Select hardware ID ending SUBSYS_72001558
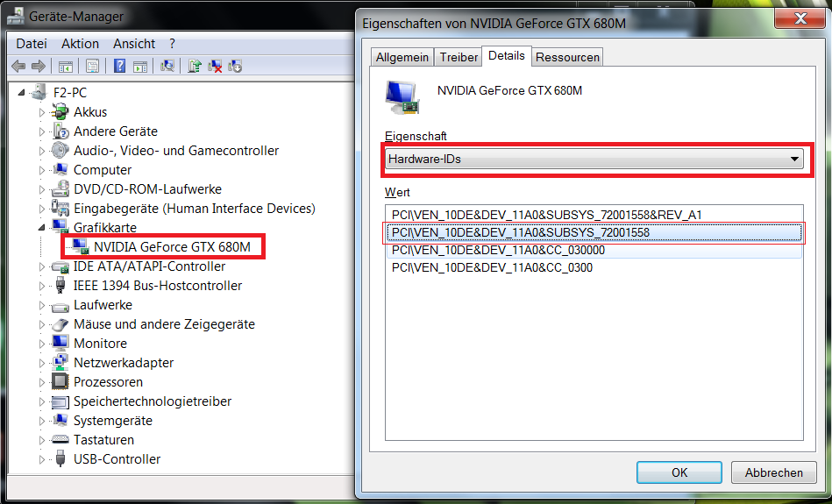 [594, 232]
